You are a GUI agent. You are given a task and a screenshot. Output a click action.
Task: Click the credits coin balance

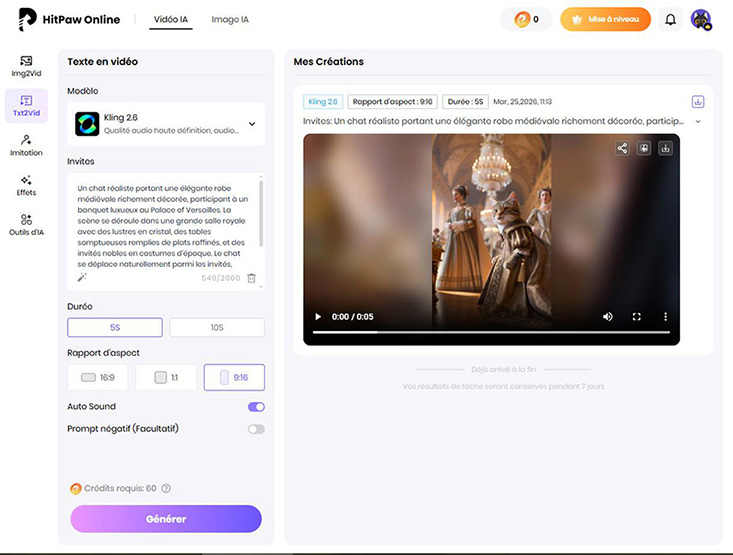[x=526, y=20]
